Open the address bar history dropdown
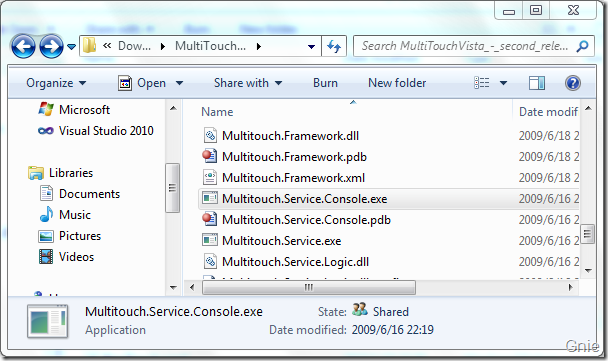This screenshot has width=608, height=361. 311,47
